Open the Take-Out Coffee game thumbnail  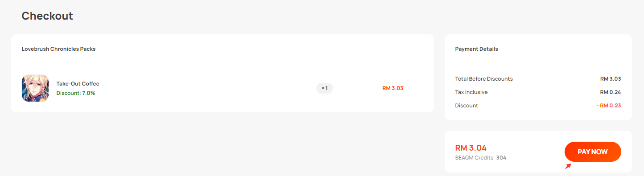(x=35, y=88)
